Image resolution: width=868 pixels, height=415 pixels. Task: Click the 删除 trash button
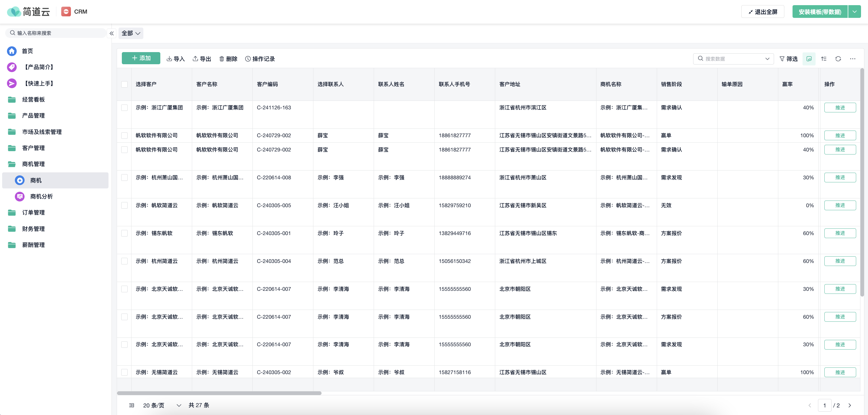228,59
